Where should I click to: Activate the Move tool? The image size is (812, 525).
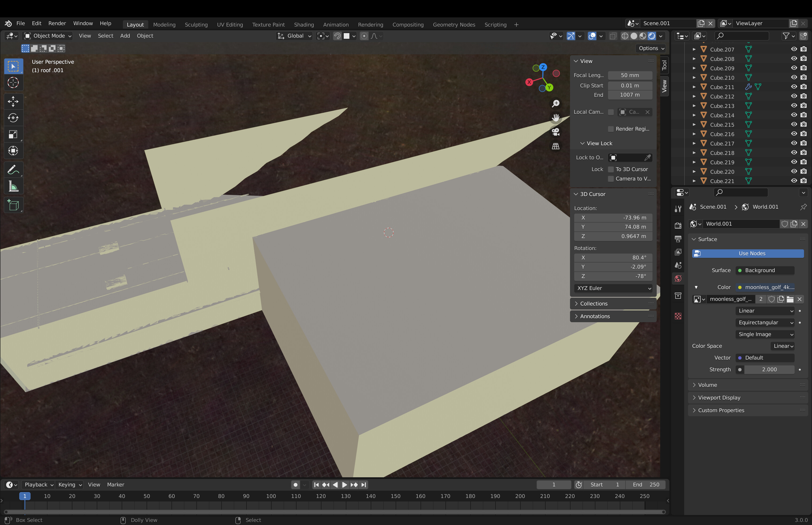click(13, 101)
